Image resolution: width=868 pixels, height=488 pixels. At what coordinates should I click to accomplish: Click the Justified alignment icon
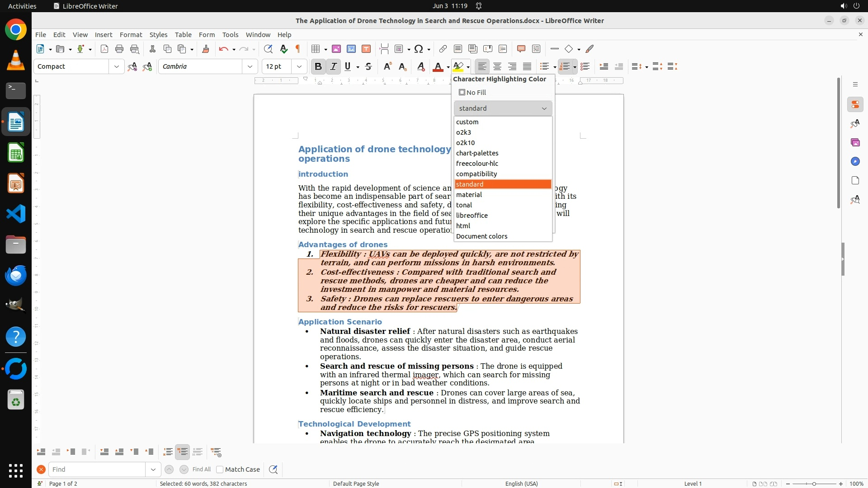coord(527,66)
